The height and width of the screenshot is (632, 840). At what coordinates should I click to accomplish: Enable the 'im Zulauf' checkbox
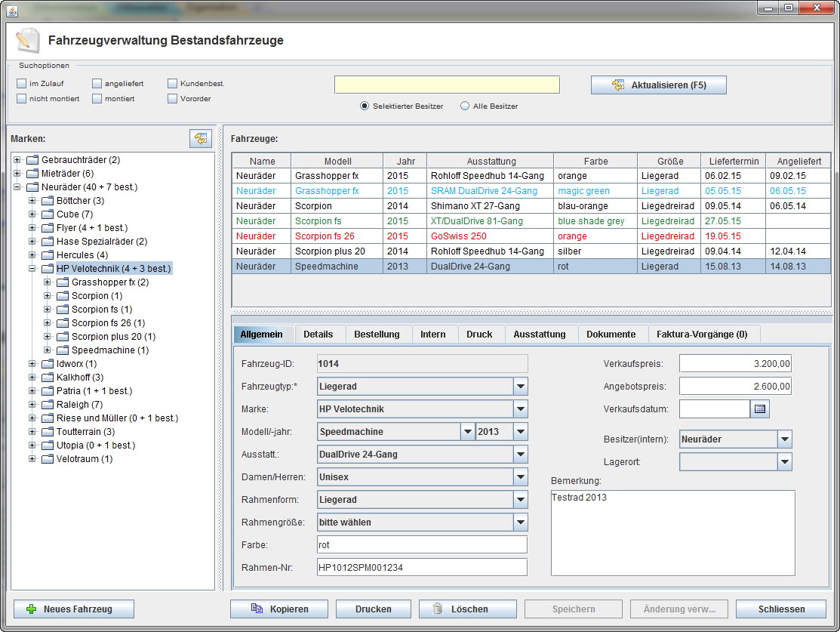click(21, 84)
